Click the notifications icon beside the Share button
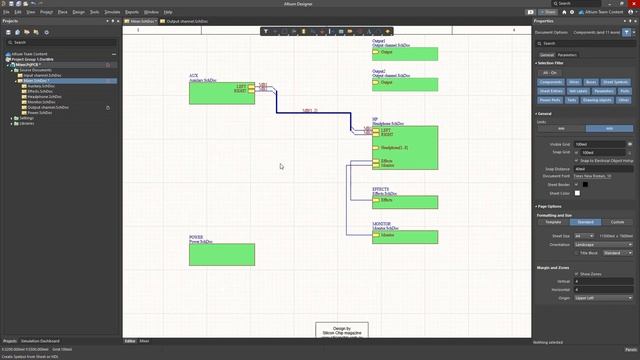The width and height of the screenshot is (640, 360). click(x=531, y=12)
